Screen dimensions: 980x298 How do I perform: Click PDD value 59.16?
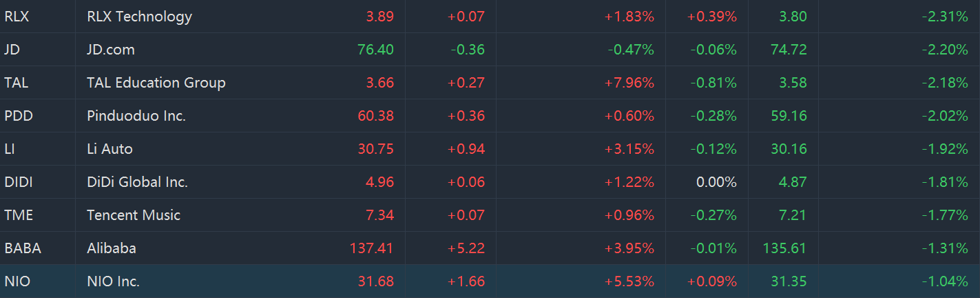pyautogui.click(x=789, y=116)
